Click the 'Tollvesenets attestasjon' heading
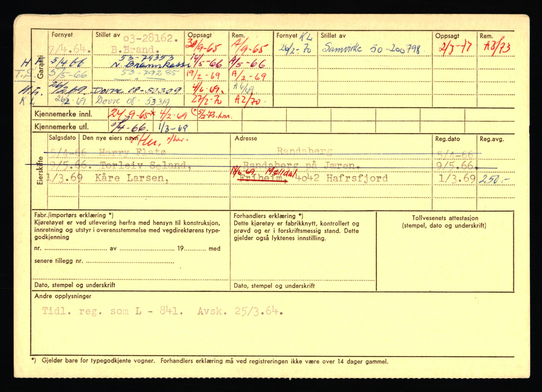Screen dimensions: 542x392 445,218
